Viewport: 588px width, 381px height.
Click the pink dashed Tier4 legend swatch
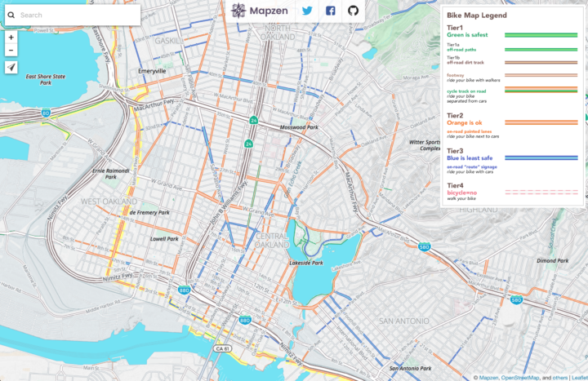pos(541,193)
